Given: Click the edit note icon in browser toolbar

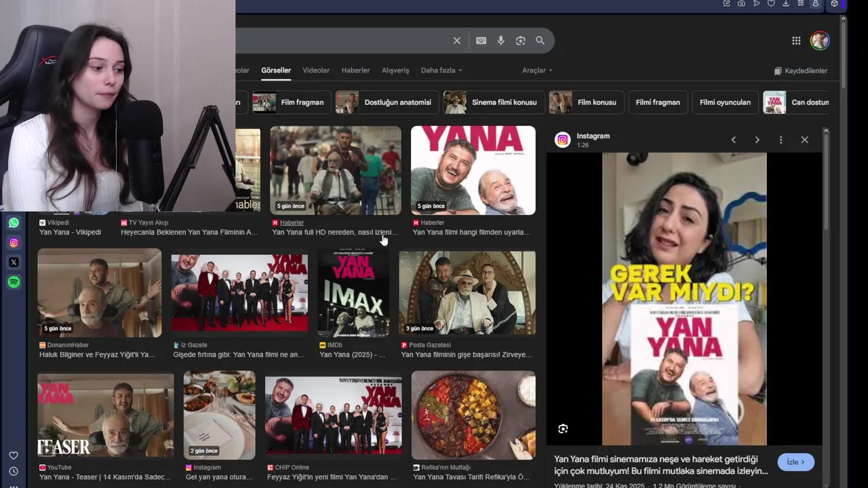Looking at the screenshot, I should (726, 3).
